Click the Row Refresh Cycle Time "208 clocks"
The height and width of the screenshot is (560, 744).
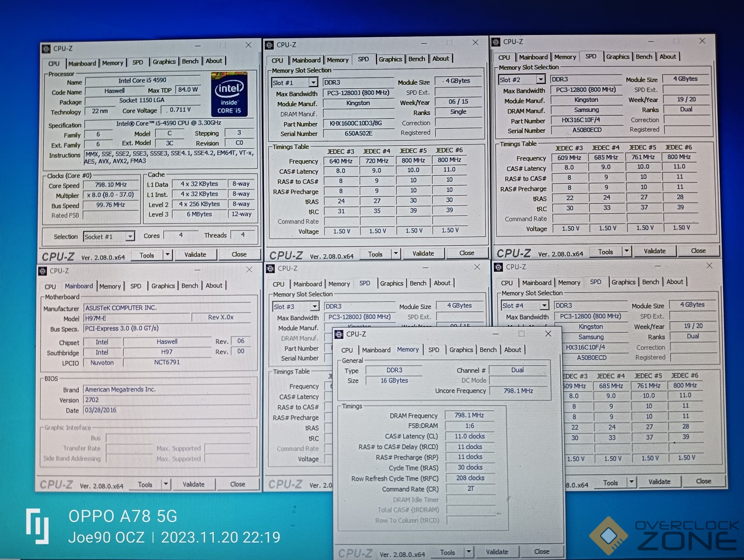click(x=470, y=478)
